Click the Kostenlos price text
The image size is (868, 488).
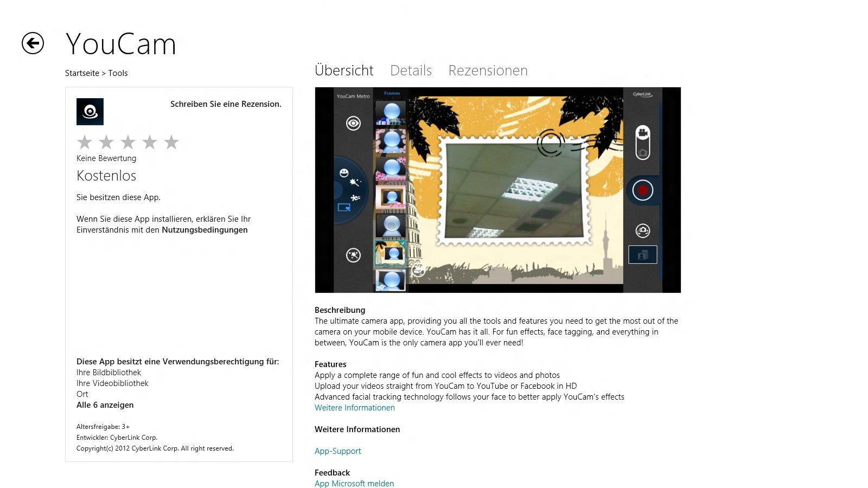106,176
